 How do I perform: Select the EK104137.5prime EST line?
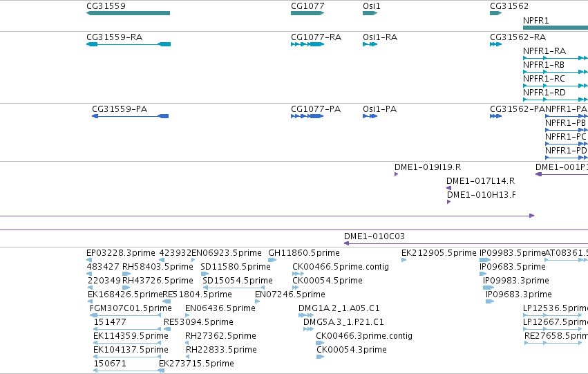tap(127, 357)
